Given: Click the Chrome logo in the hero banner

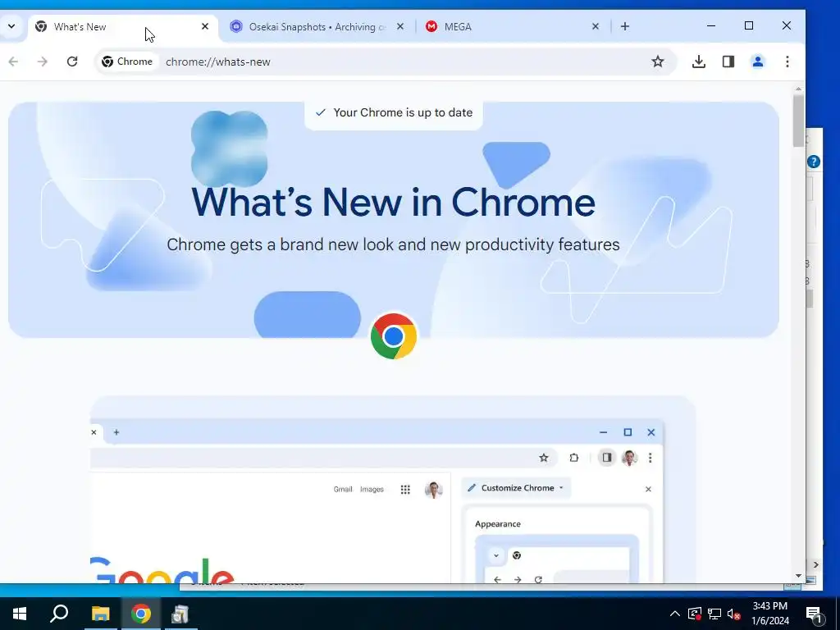Looking at the screenshot, I should tap(394, 336).
